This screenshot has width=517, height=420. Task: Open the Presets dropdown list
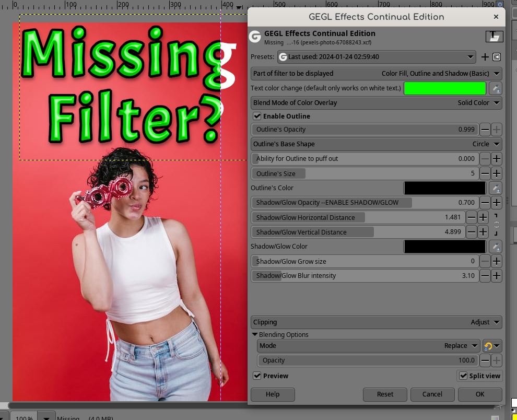(377, 57)
